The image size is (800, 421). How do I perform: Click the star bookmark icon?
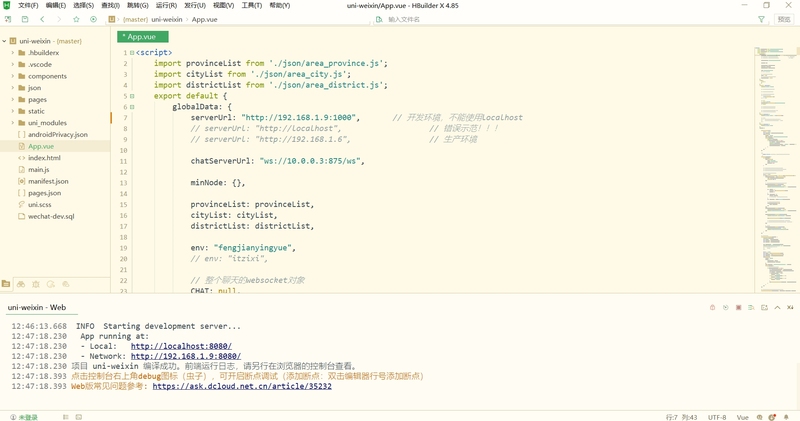click(77, 19)
